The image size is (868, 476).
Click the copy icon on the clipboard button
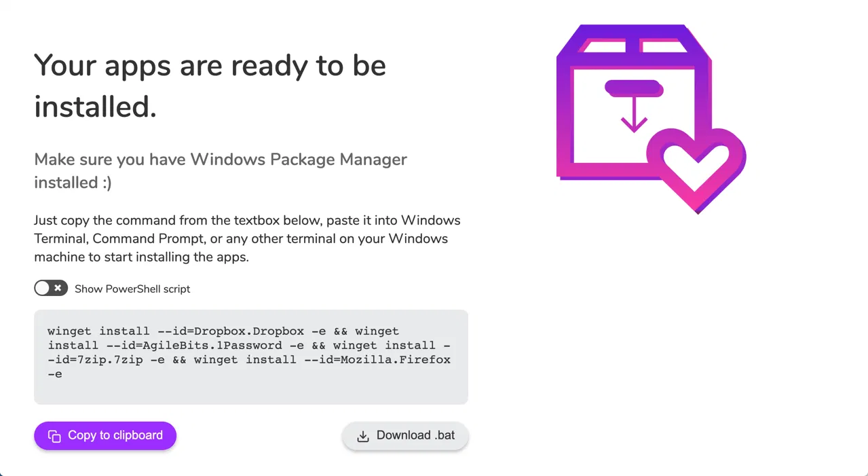click(54, 436)
